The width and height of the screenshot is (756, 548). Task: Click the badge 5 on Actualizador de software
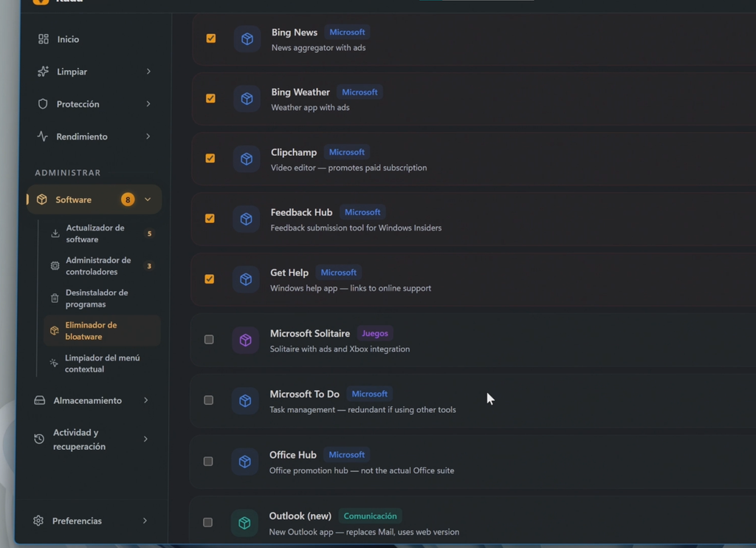(149, 233)
